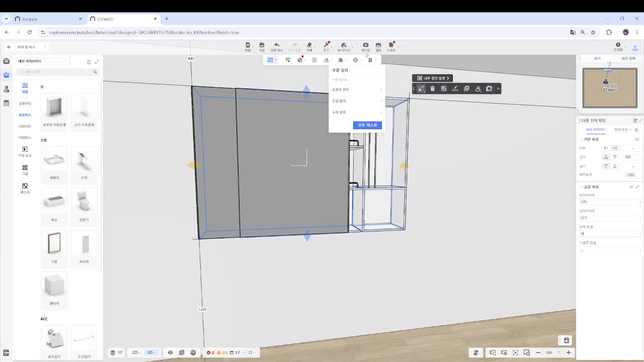
Task: Switch to the 공간 선택 tab
Action: (628, 58)
